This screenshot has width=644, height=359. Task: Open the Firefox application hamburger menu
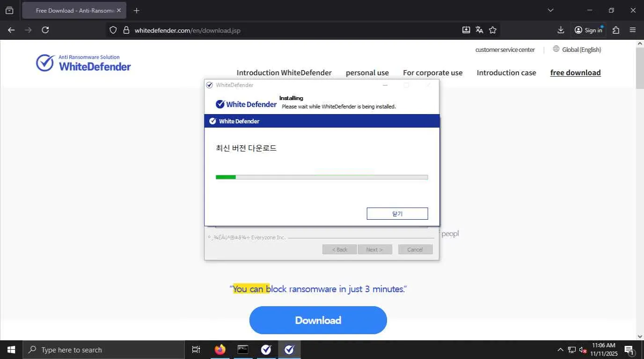(x=633, y=30)
